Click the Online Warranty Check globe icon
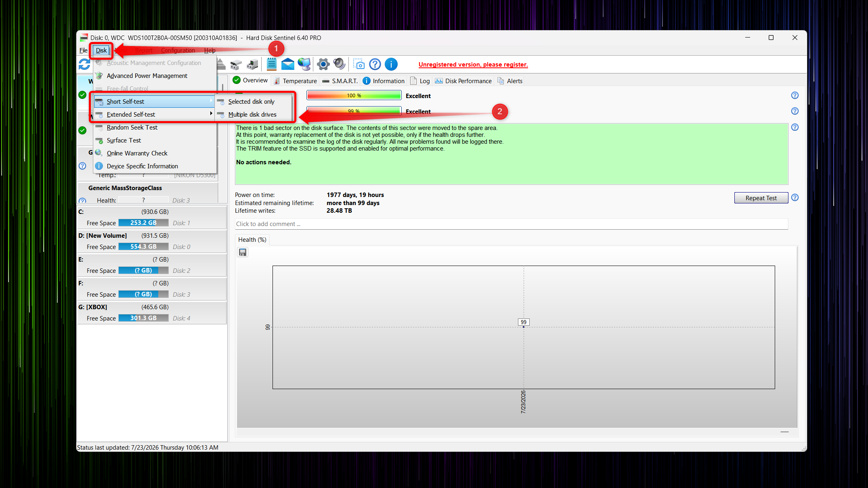This screenshot has height=488, width=868. click(x=99, y=153)
